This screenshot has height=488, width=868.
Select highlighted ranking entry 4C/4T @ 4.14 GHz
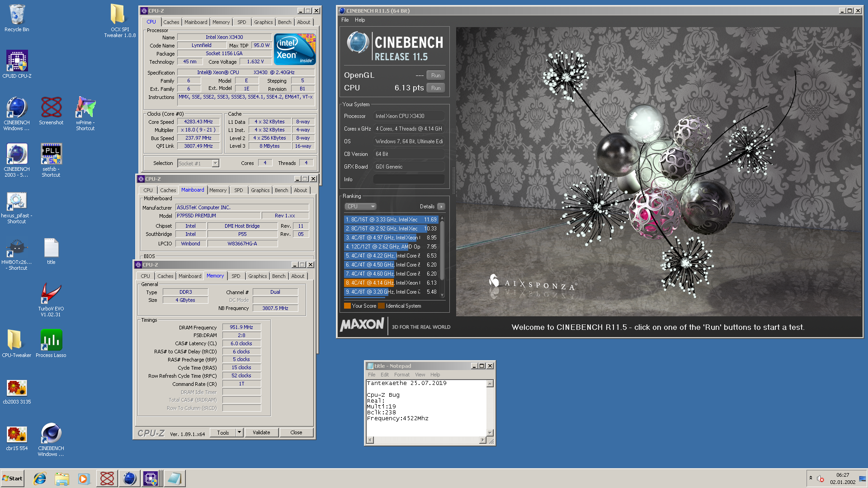[391, 283]
